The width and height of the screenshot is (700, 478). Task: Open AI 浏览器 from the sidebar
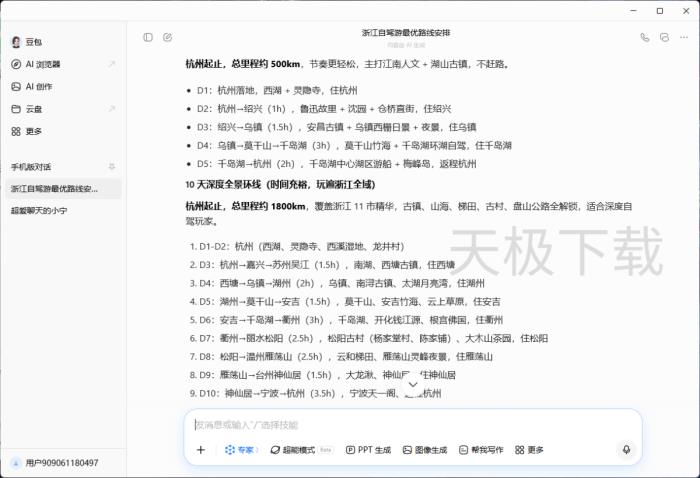tap(43, 64)
